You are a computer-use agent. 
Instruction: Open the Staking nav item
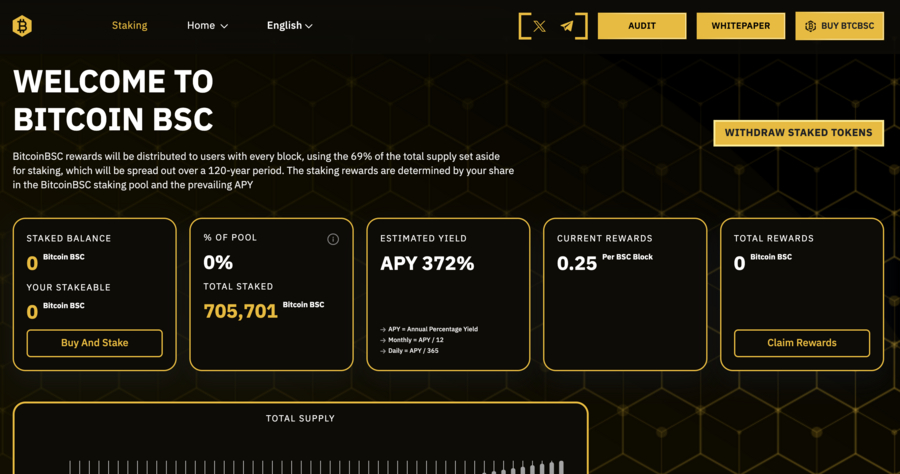click(x=130, y=25)
